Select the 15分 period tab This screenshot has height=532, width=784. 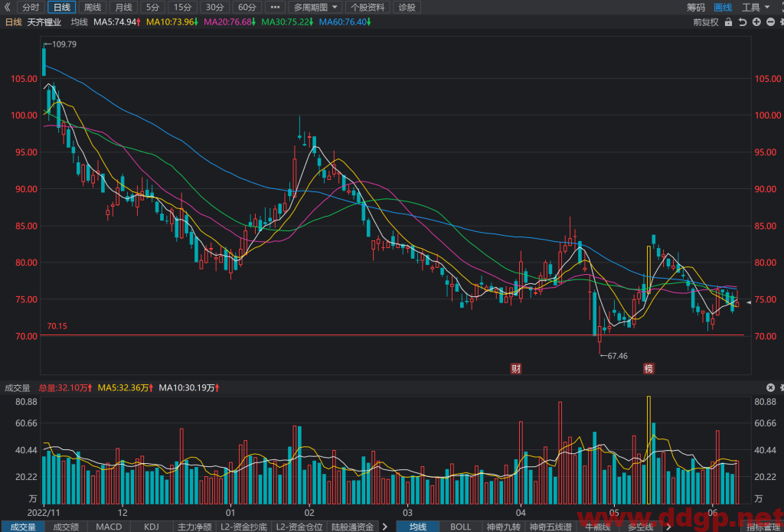coord(182,7)
